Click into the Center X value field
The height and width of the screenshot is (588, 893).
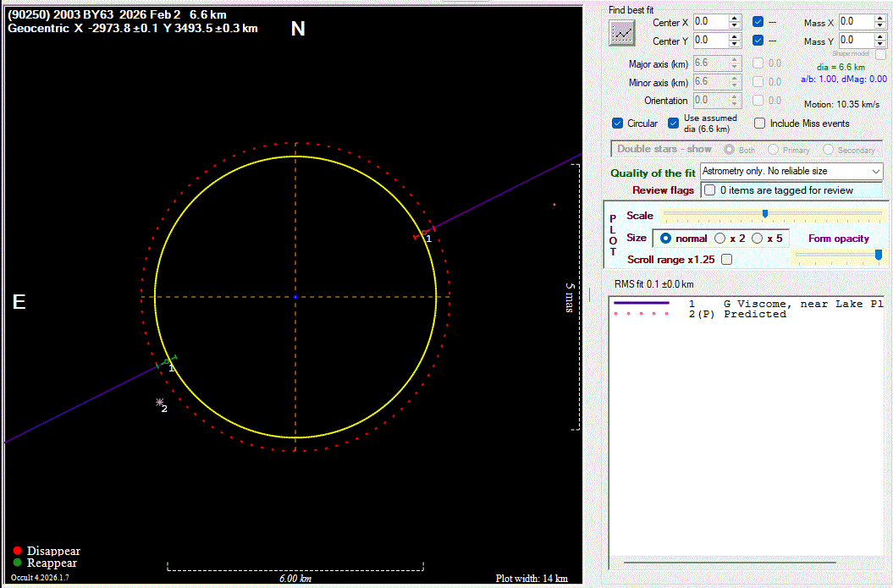coord(709,21)
